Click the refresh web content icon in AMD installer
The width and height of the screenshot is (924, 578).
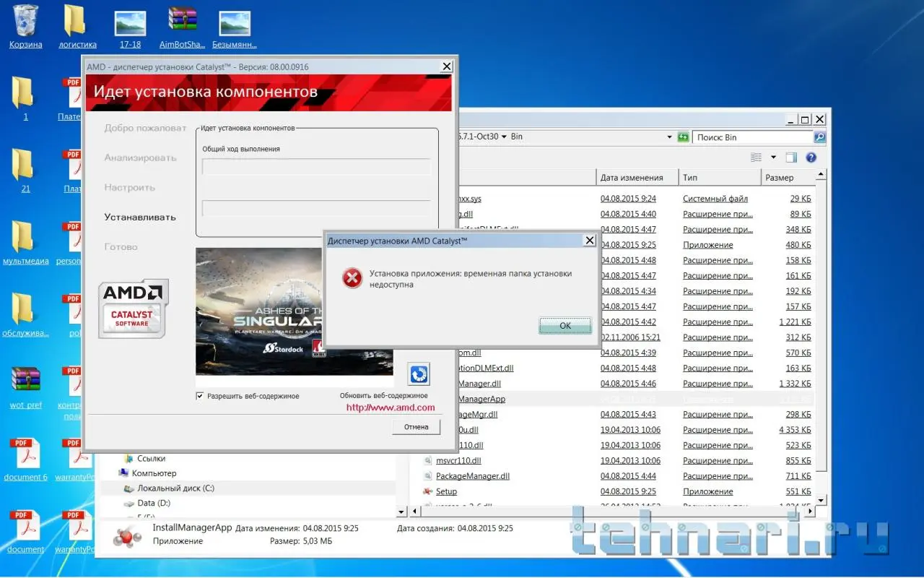(419, 374)
